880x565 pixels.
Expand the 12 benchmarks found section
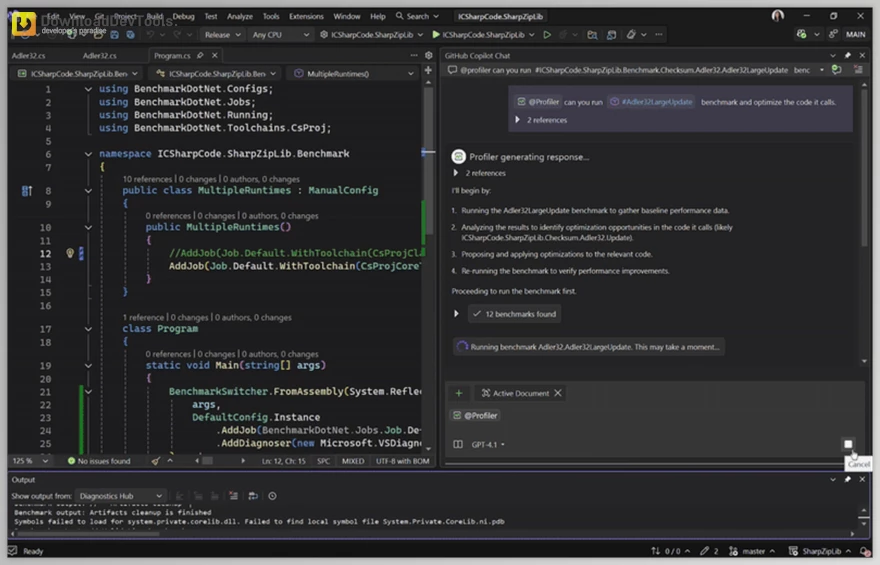[456, 314]
